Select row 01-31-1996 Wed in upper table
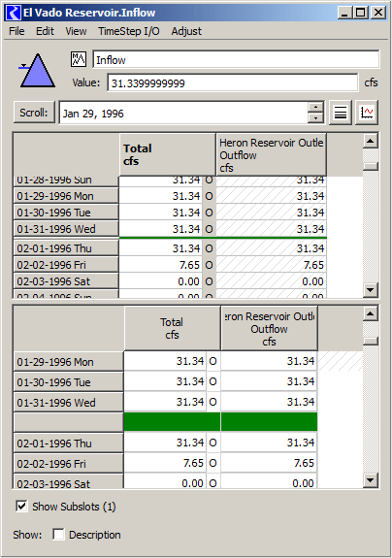This screenshot has width=392, height=558. pos(66,228)
